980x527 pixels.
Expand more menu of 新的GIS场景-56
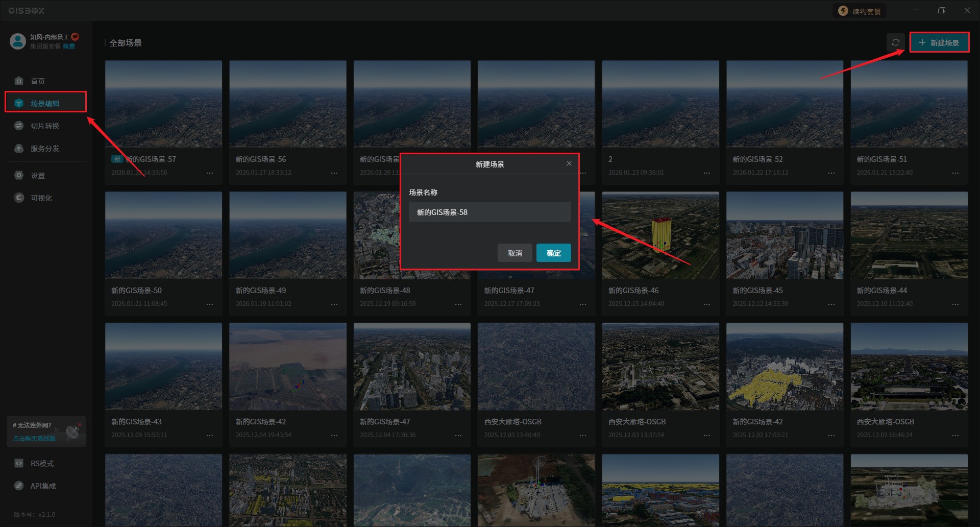tap(334, 173)
